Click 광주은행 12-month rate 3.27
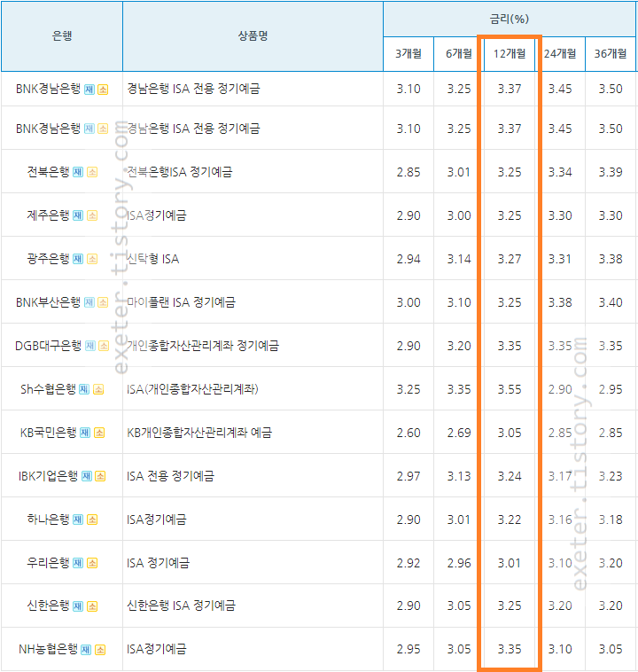638x672 pixels. click(x=510, y=259)
